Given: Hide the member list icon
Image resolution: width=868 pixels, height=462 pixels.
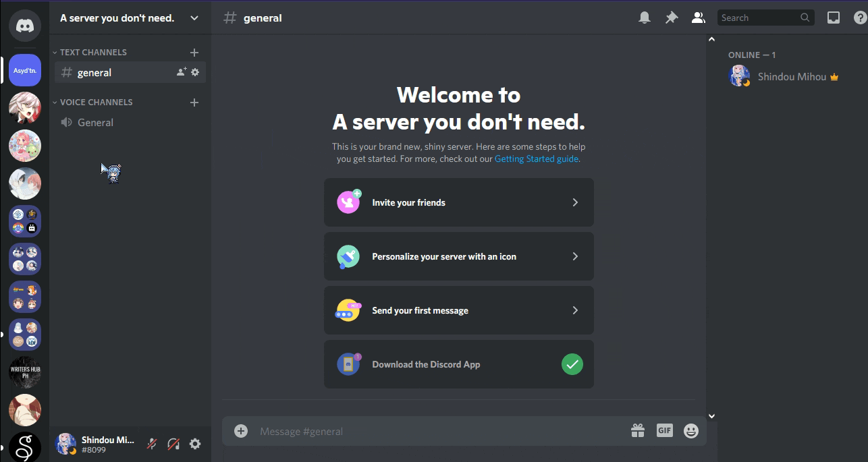Looking at the screenshot, I should click(698, 17).
